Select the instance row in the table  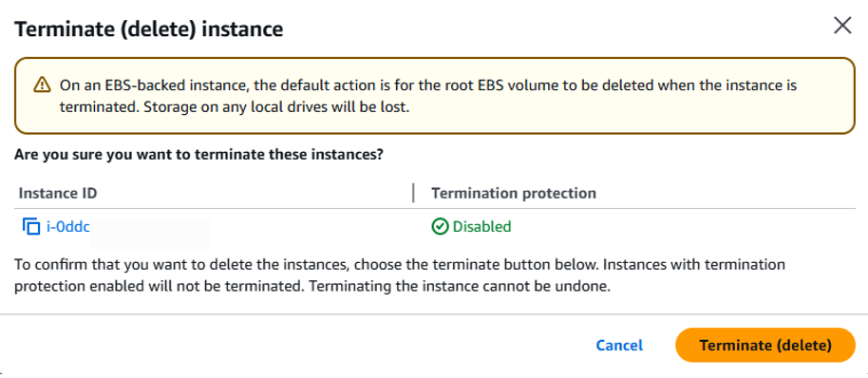[435, 227]
